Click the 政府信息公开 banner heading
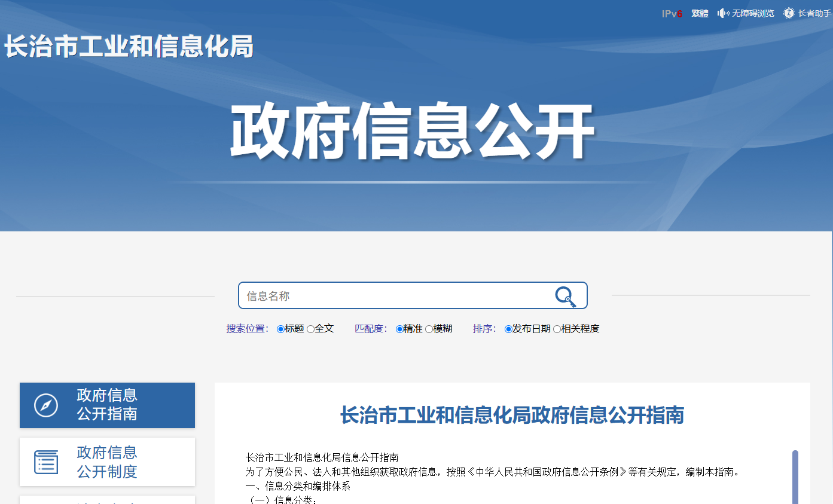The width and height of the screenshot is (833, 504). pos(412,133)
